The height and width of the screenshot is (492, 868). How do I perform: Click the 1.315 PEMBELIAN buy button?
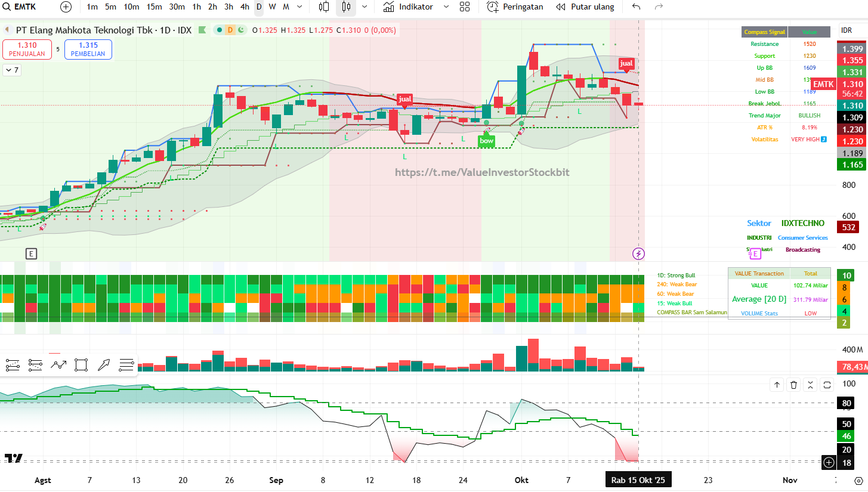point(88,49)
